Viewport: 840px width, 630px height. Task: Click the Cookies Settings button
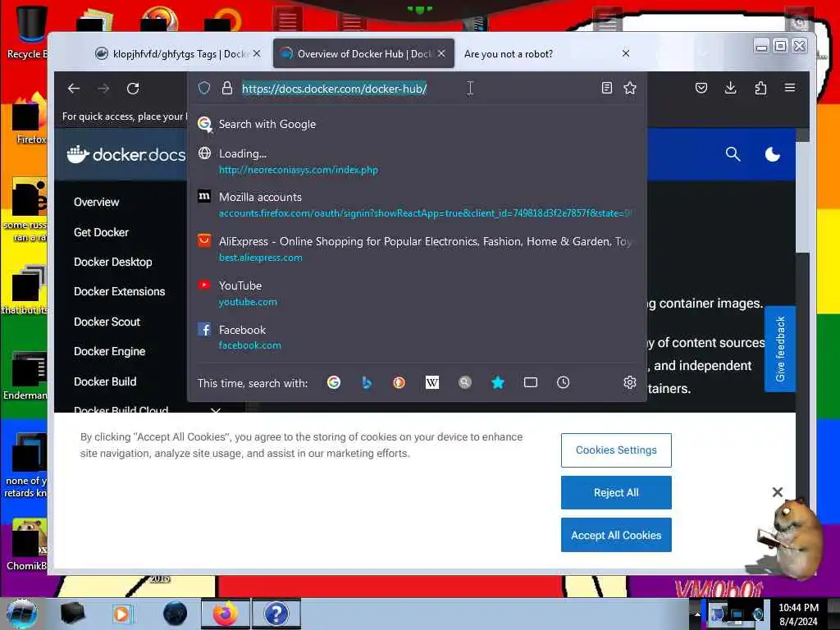pyautogui.click(x=616, y=450)
